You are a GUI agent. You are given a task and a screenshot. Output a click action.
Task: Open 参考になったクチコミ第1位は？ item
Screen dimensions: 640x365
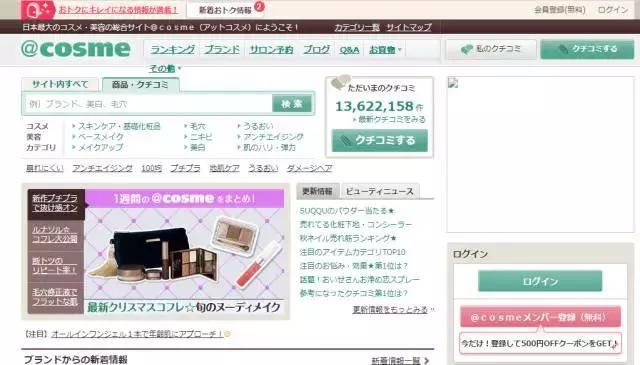click(x=354, y=293)
